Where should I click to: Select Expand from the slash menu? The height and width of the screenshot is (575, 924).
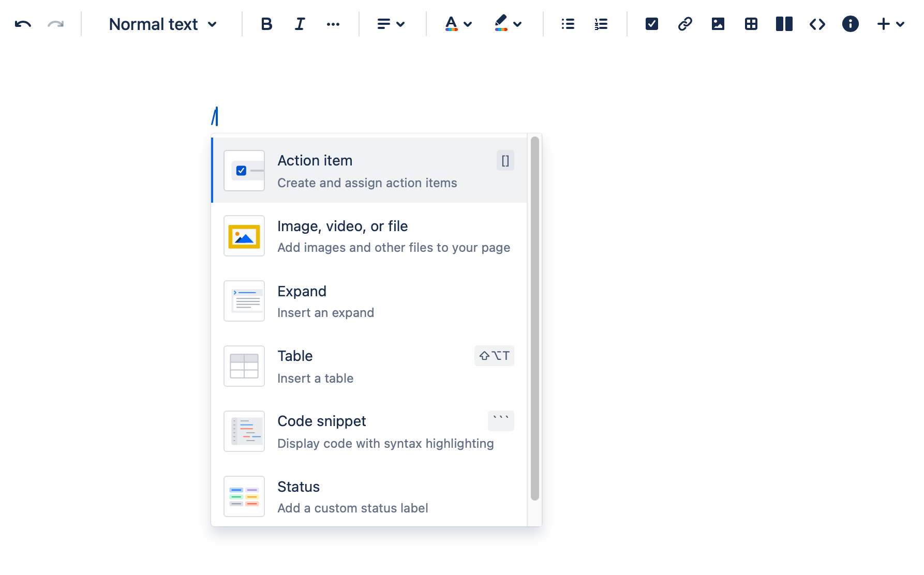coord(369,301)
